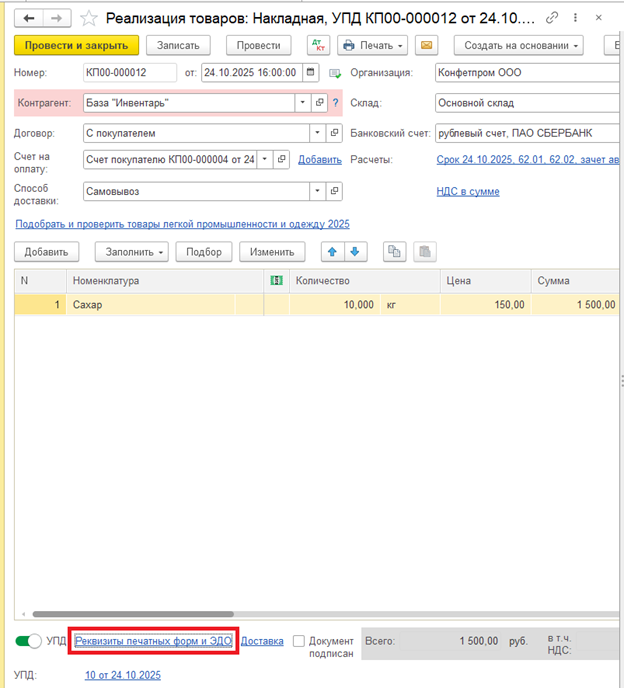Screen dimensions: 624x688
Task: Click the horizontal table scrollbar
Action: click(133, 614)
